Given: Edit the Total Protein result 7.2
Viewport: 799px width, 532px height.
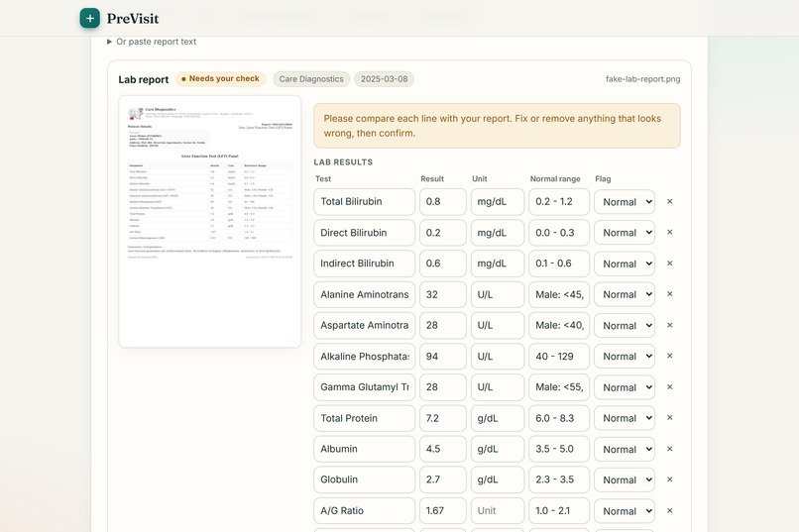Looking at the screenshot, I should point(443,418).
